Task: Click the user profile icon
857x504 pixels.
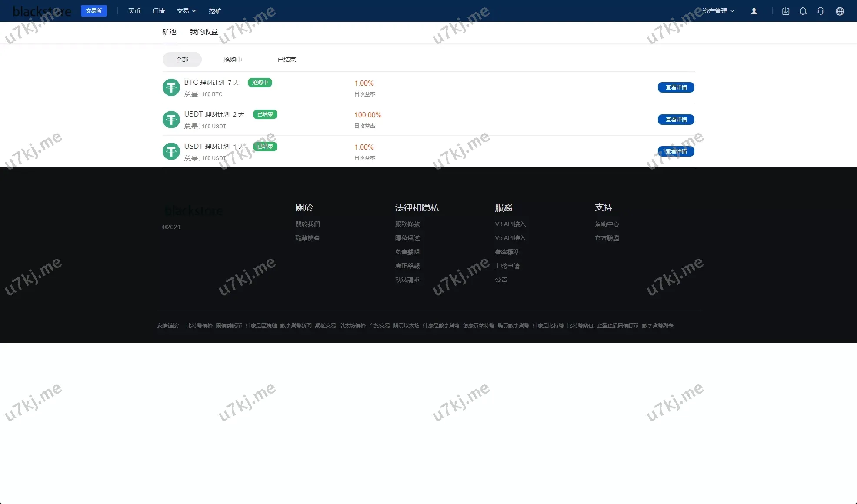Action: (754, 11)
